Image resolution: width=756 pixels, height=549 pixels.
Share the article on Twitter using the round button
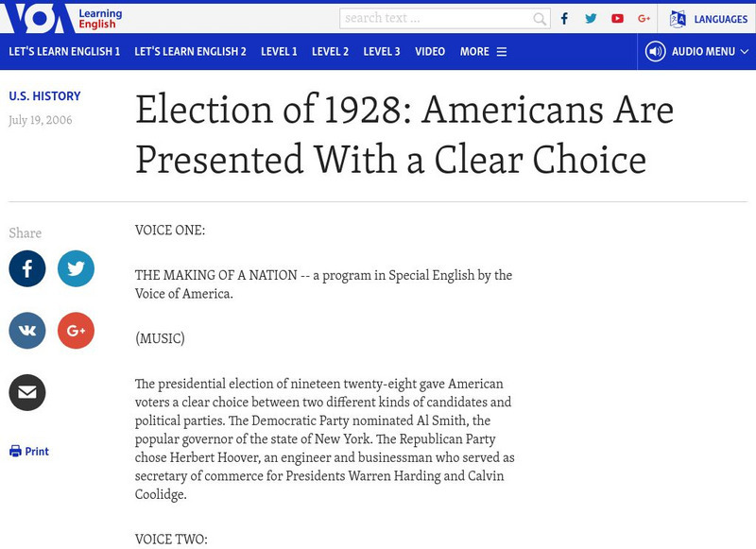(76, 268)
